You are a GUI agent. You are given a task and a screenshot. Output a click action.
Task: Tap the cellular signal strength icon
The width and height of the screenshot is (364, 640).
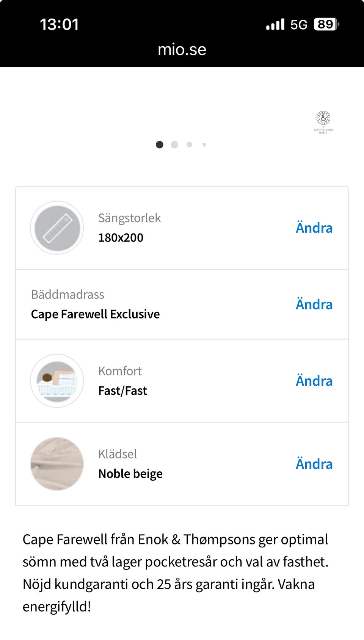(275, 24)
